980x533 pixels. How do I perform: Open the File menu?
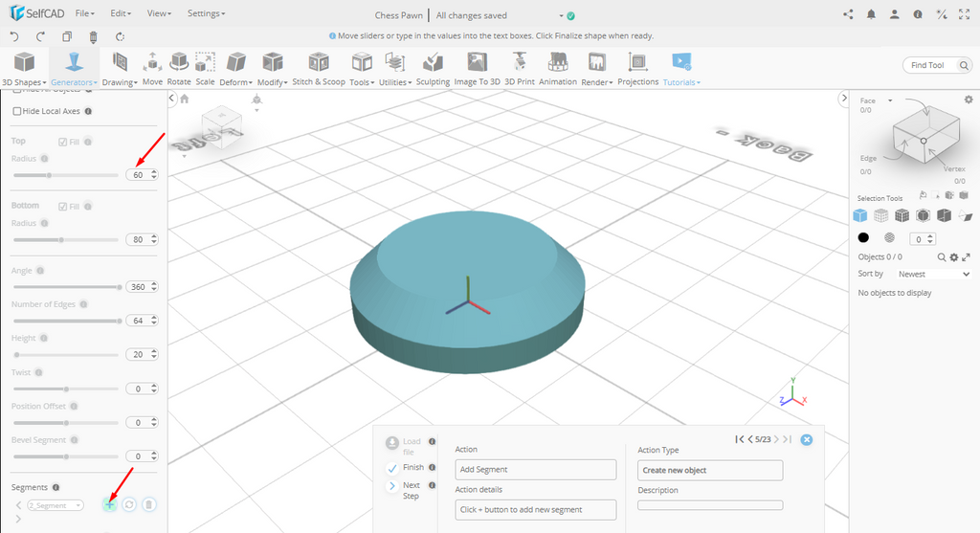point(84,14)
